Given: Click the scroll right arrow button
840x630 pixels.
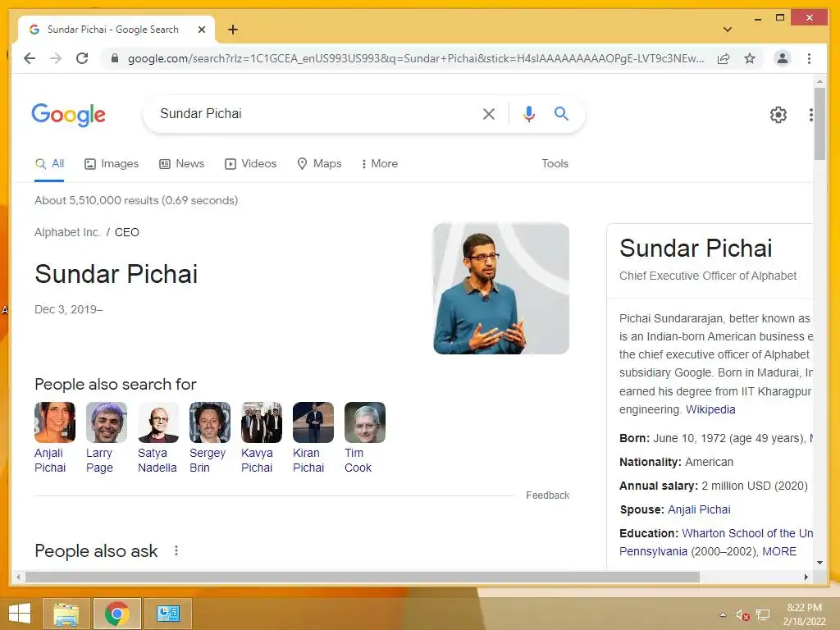Looking at the screenshot, I should pyautogui.click(x=806, y=577).
